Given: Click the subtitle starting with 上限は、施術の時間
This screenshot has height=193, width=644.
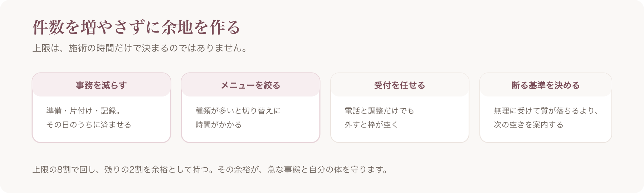Looking at the screenshot, I should 140,48.
